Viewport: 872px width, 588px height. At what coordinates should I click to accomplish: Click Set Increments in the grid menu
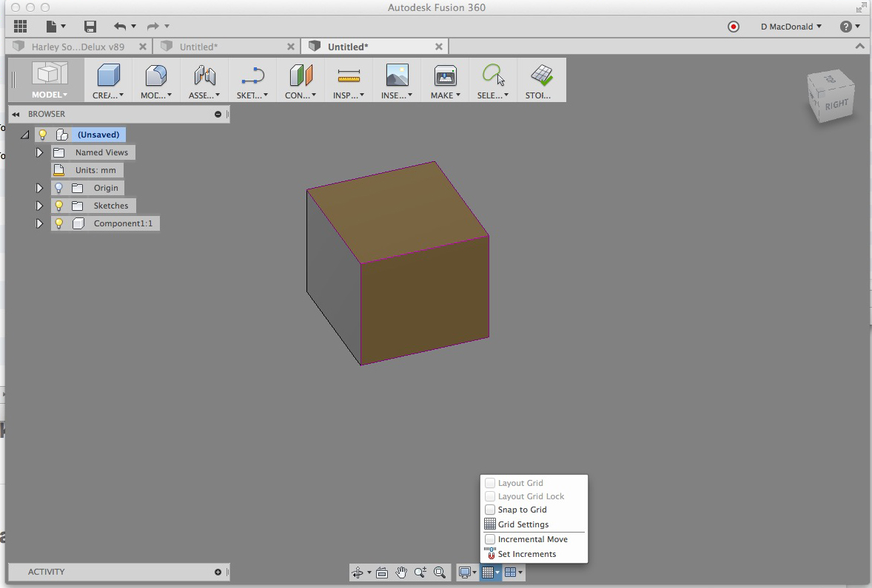(x=526, y=554)
